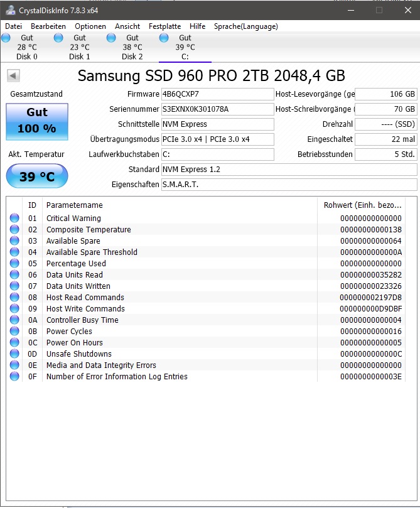Click status orb for Composite Temperature row
The image size is (420, 508).
tap(14, 229)
